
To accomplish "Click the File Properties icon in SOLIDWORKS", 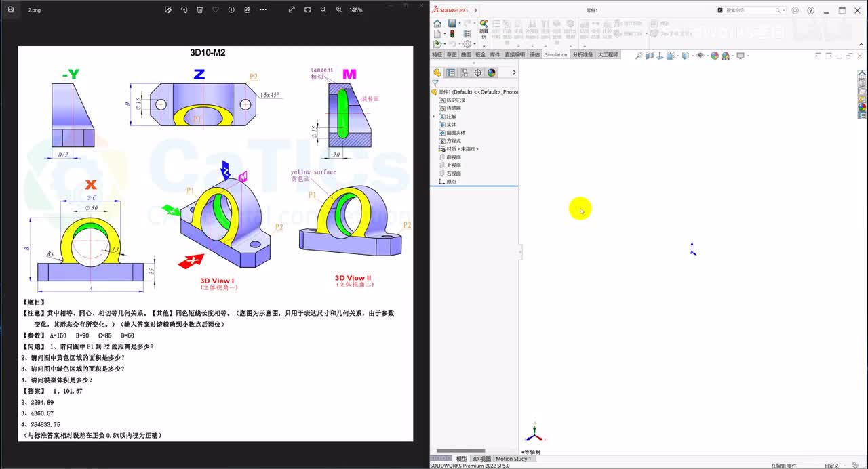I will (467, 33).
